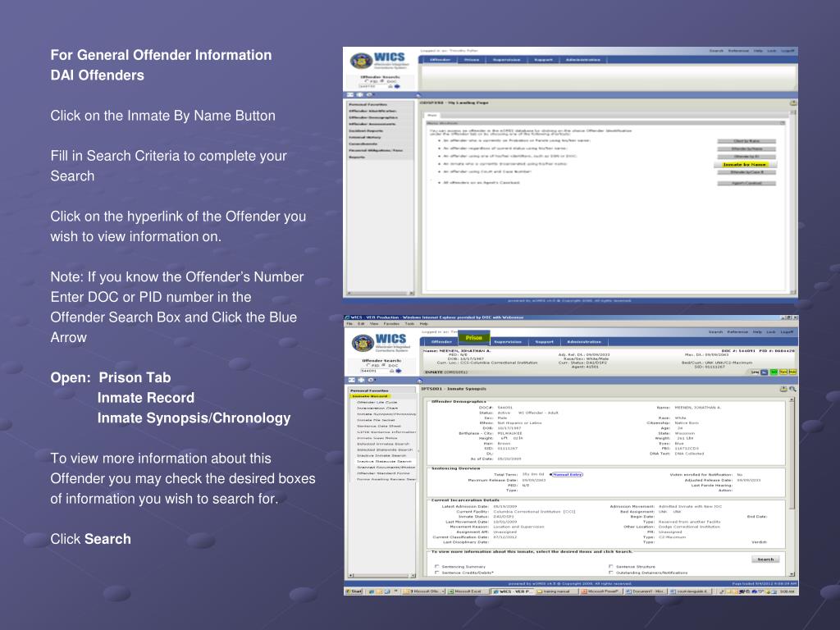Switch to WICS - VER P... taskbar item

[x=512, y=591]
